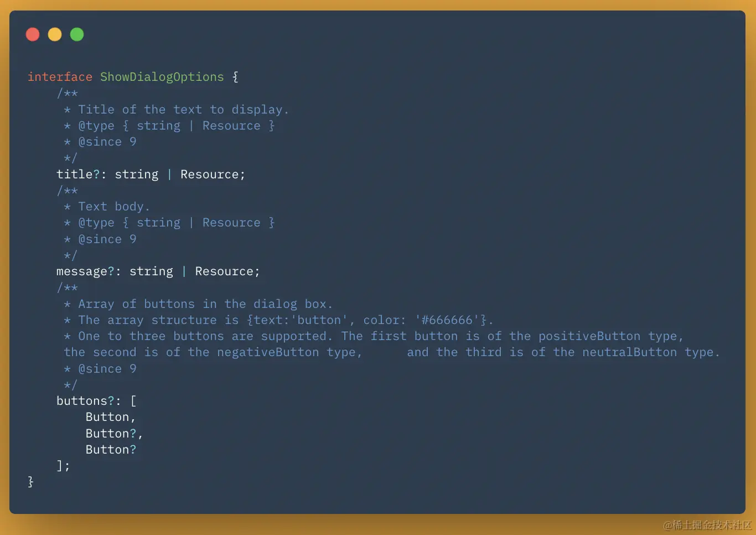Viewport: 756px width, 535px height.
Task: Click the word neutralButton in the comment
Action: coord(629,352)
